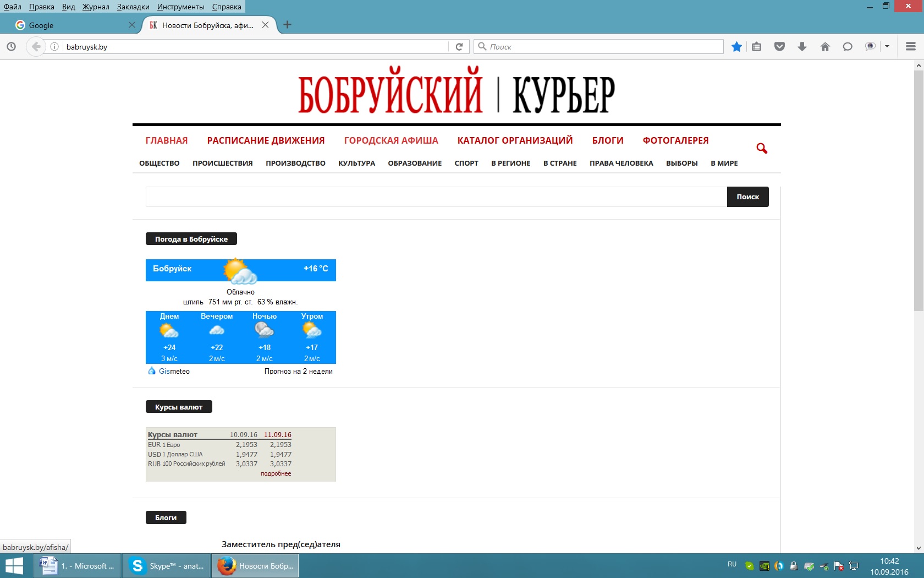Click the red magnifier search icon

pyautogui.click(x=762, y=148)
